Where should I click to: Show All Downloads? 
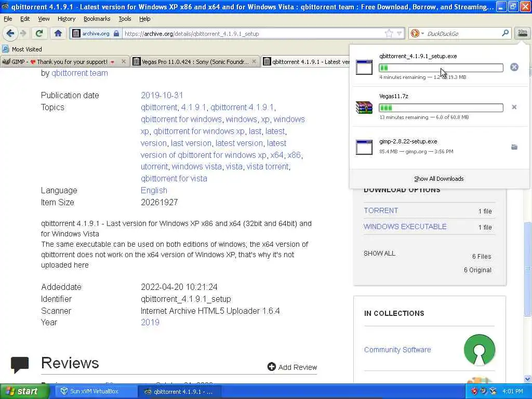click(438, 179)
